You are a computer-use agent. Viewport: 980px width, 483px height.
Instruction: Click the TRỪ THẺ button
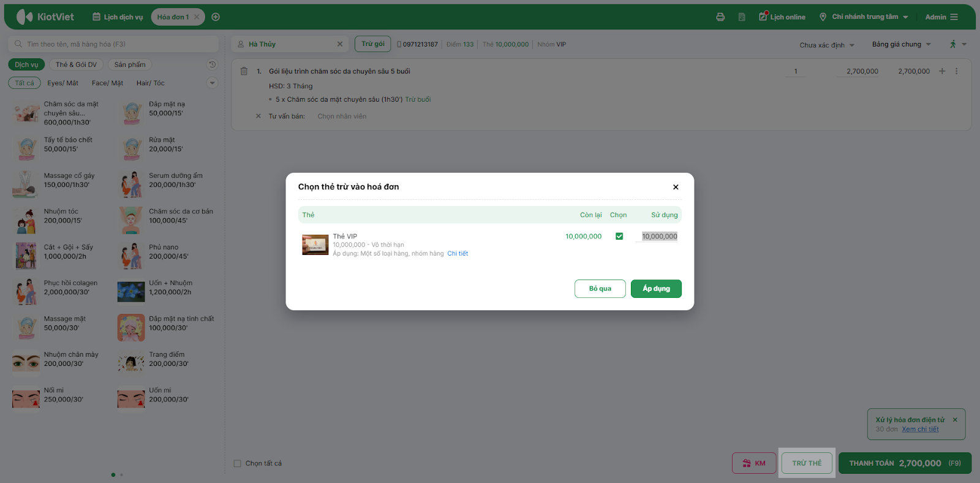pyautogui.click(x=807, y=463)
